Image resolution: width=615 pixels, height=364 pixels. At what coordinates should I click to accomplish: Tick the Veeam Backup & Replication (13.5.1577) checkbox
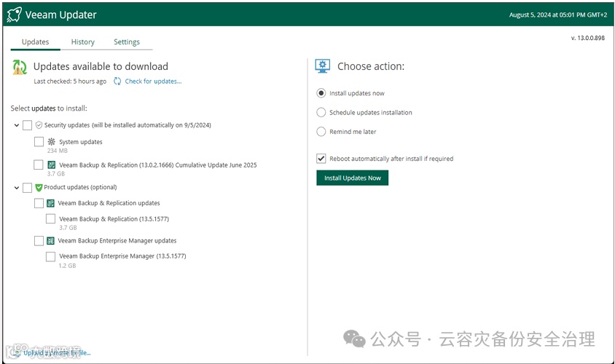(x=50, y=218)
